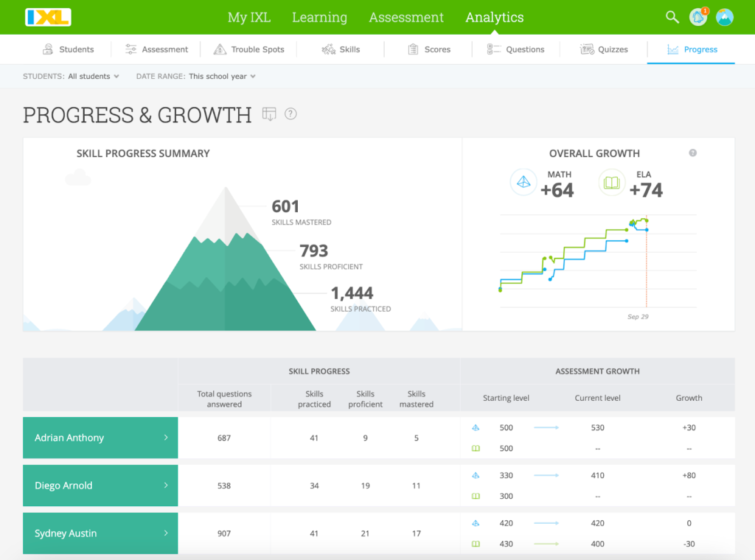755x560 pixels.
Task: Click the 1,444 skills practiced value
Action: pos(352,293)
